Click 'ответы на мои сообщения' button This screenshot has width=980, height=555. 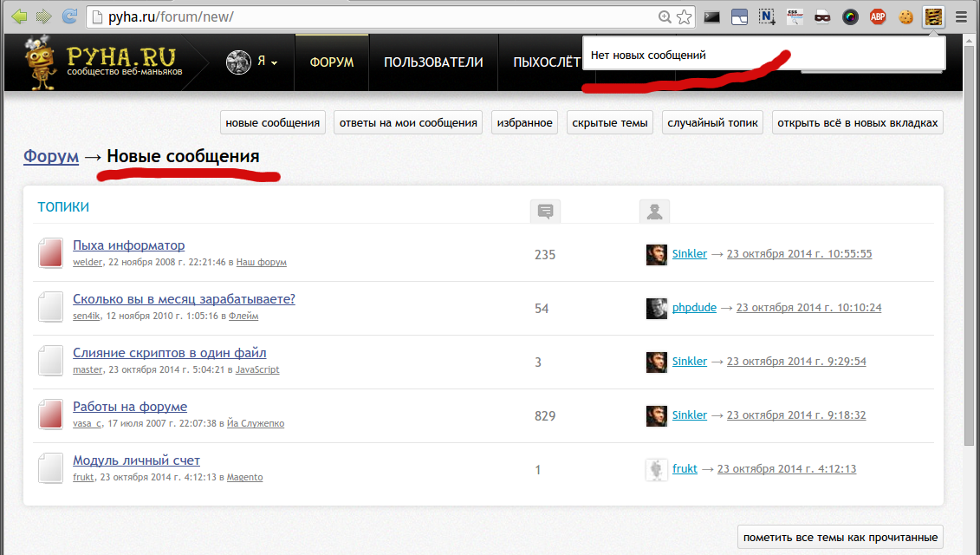(x=408, y=123)
